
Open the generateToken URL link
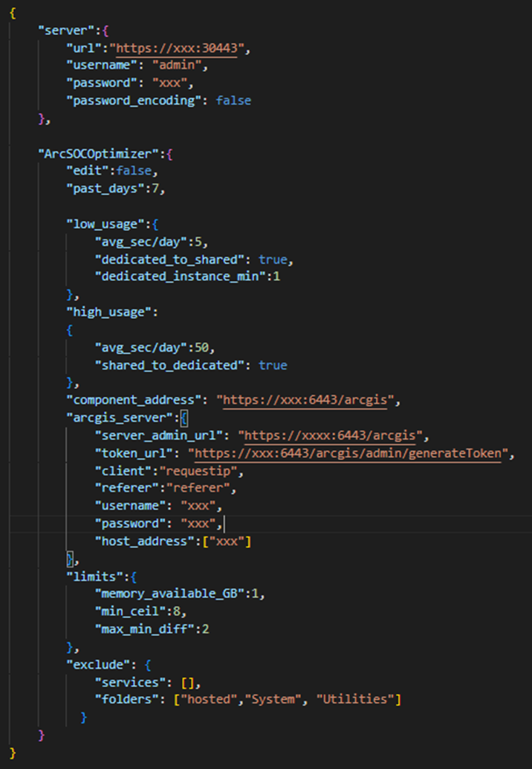(348, 453)
